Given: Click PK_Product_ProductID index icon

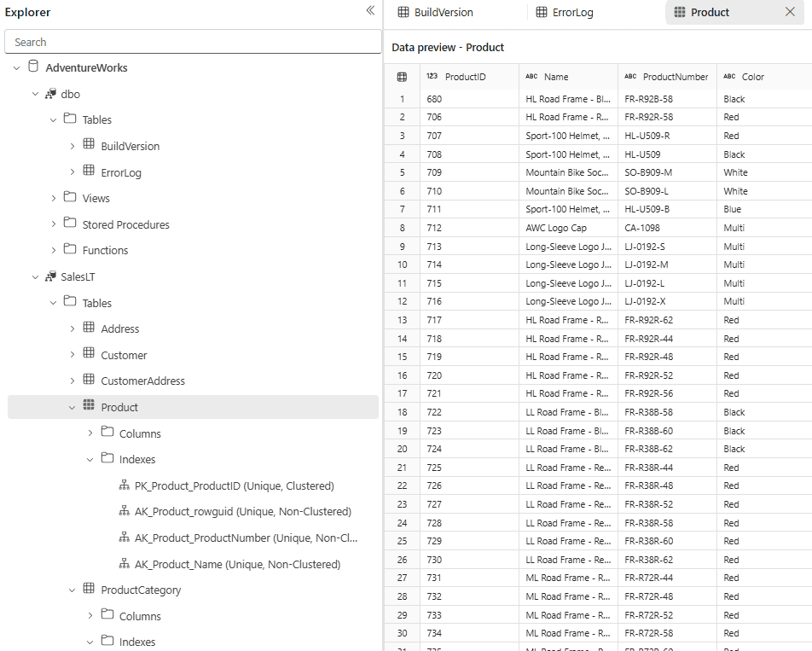Looking at the screenshot, I should [125, 485].
